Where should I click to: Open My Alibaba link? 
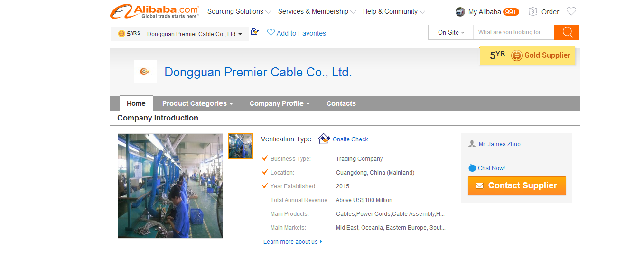[485, 12]
